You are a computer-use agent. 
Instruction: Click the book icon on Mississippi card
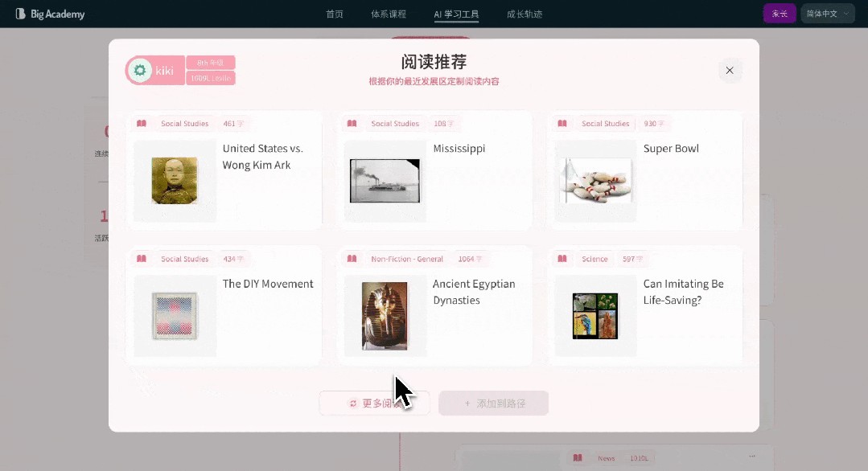tap(352, 124)
